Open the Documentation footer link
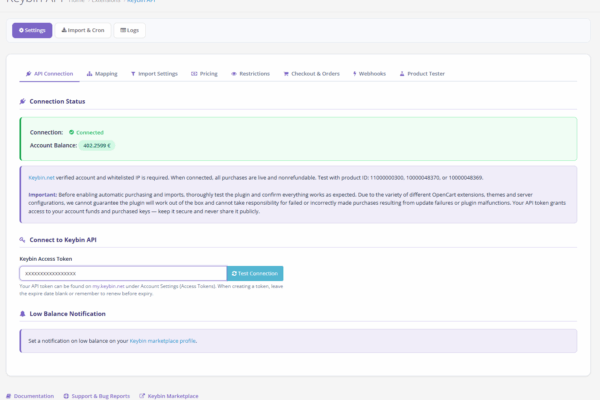The image size is (600, 400). (31, 396)
